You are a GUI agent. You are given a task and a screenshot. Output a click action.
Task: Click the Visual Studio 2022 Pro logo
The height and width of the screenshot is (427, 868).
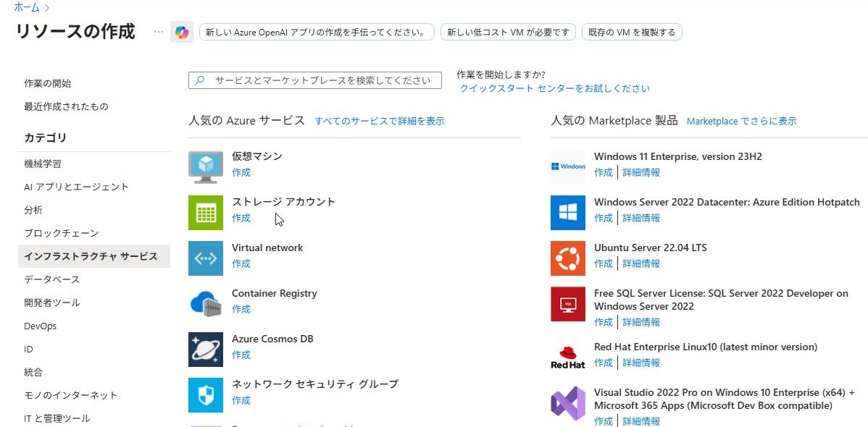[567, 403]
